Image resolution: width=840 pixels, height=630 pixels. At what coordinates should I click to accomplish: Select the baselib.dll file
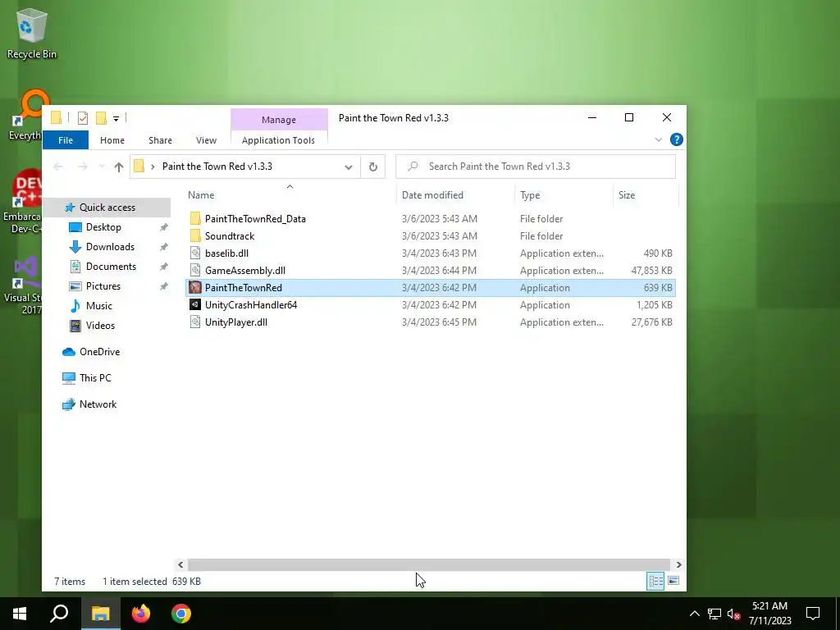pyautogui.click(x=226, y=253)
